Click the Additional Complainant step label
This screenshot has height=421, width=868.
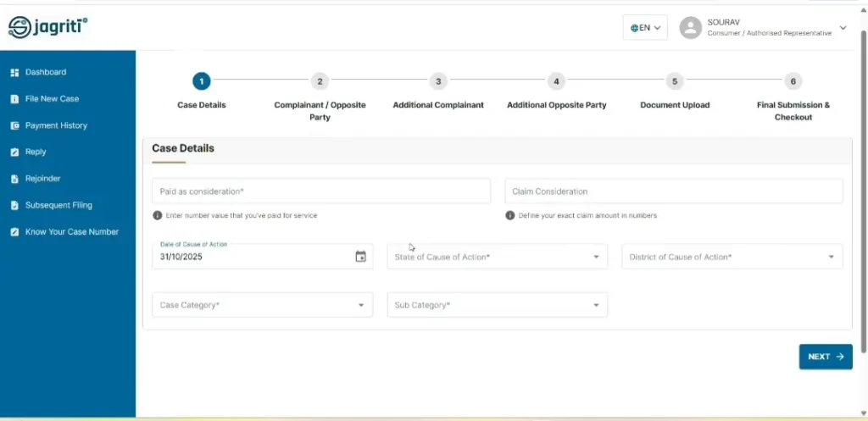click(x=438, y=105)
